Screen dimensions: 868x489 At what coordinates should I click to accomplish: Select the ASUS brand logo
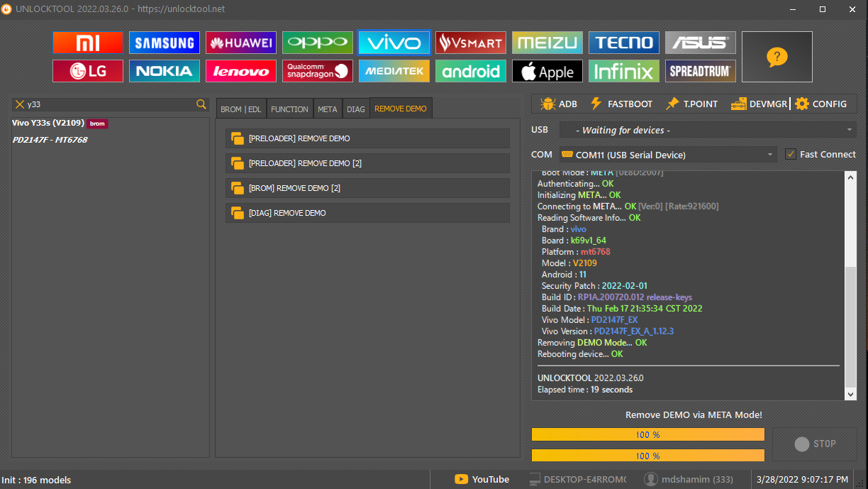click(x=701, y=43)
